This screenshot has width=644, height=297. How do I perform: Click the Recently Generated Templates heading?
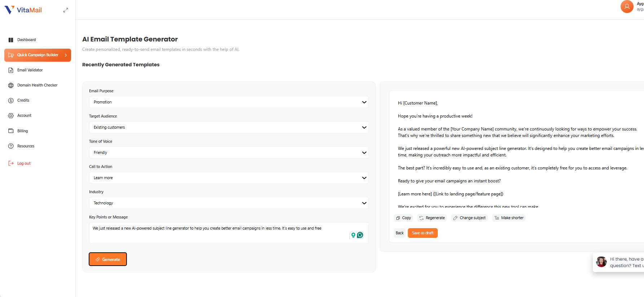coord(121,65)
